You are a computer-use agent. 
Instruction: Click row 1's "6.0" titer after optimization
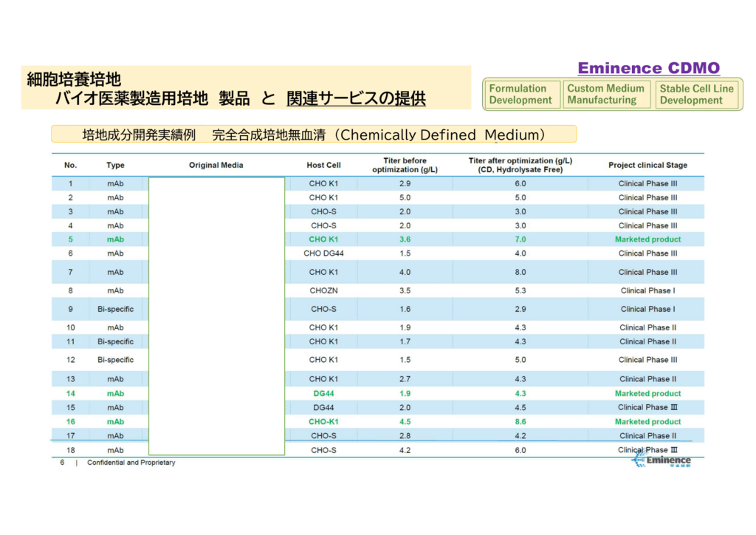coord(520,183)
